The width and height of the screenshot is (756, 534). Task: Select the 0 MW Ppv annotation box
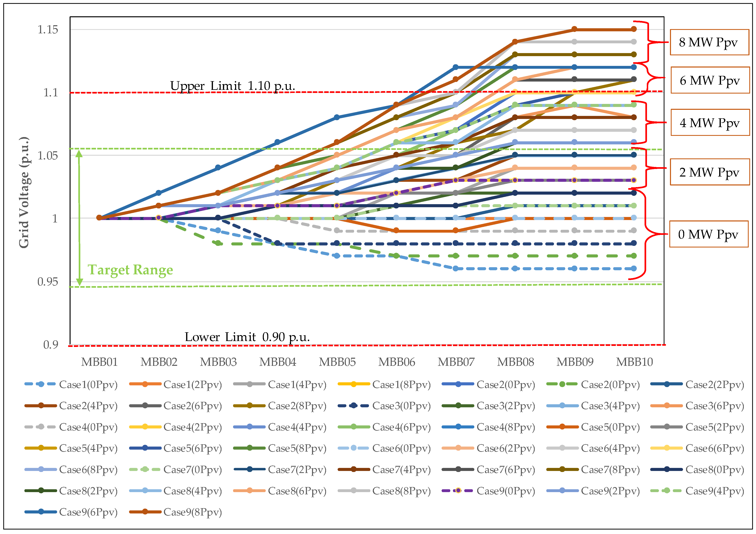point(709,234)
